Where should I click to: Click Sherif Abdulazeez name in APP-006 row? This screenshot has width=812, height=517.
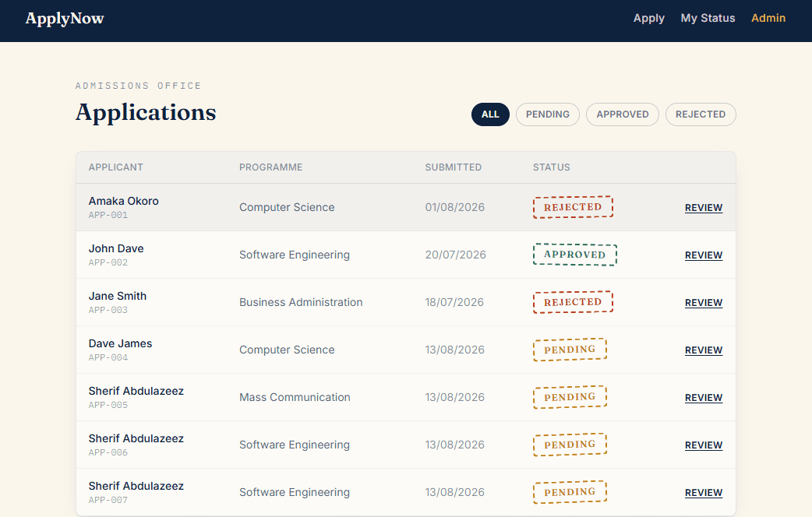pos(136,439)
